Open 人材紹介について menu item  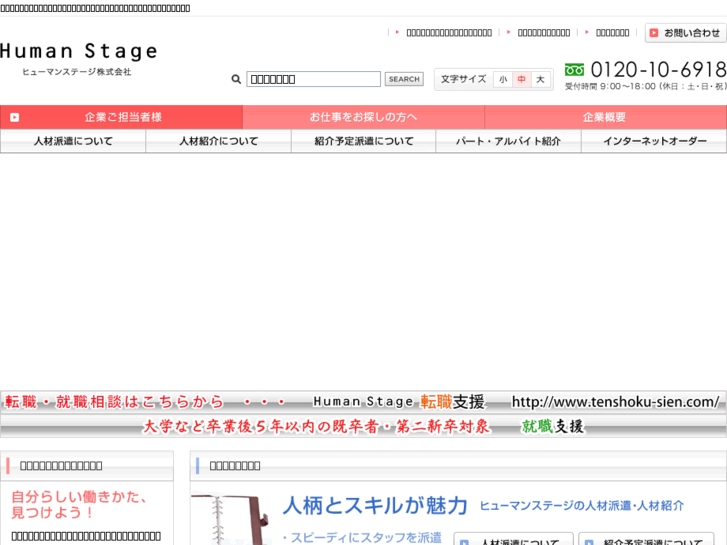pos(218,141)
